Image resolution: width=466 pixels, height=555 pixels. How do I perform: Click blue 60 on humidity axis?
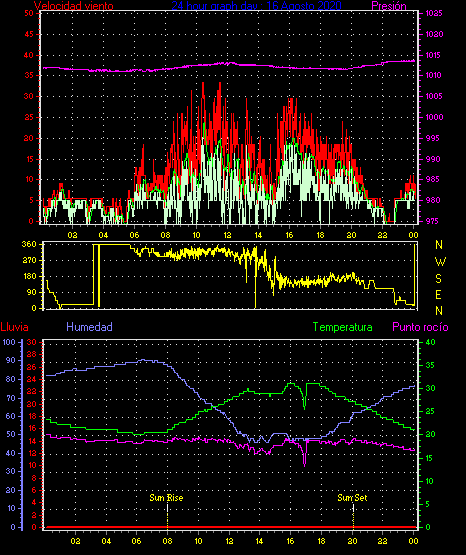(11, 416)
